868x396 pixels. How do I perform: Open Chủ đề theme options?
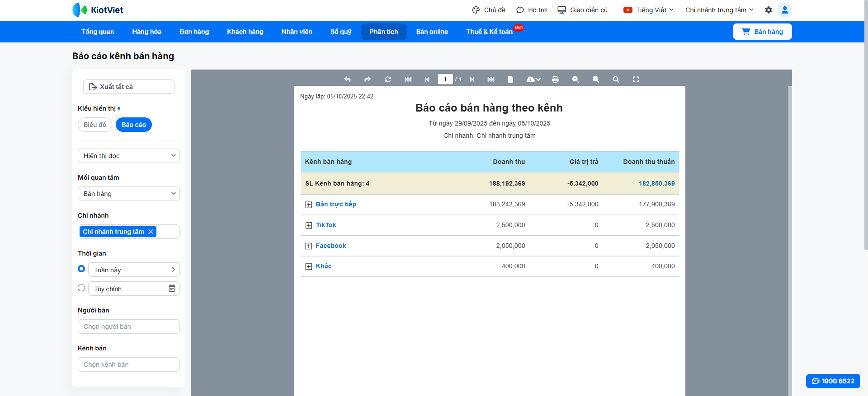click(x=489, y=10)
